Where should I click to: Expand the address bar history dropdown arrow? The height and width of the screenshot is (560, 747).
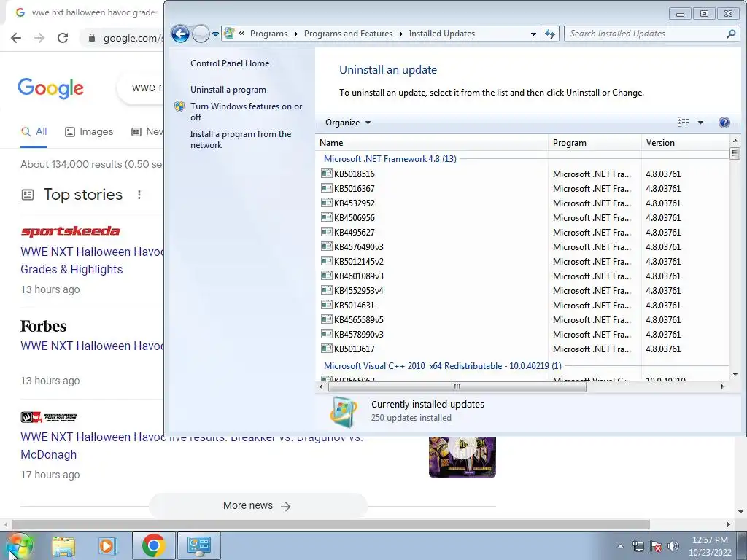[533, 34]
